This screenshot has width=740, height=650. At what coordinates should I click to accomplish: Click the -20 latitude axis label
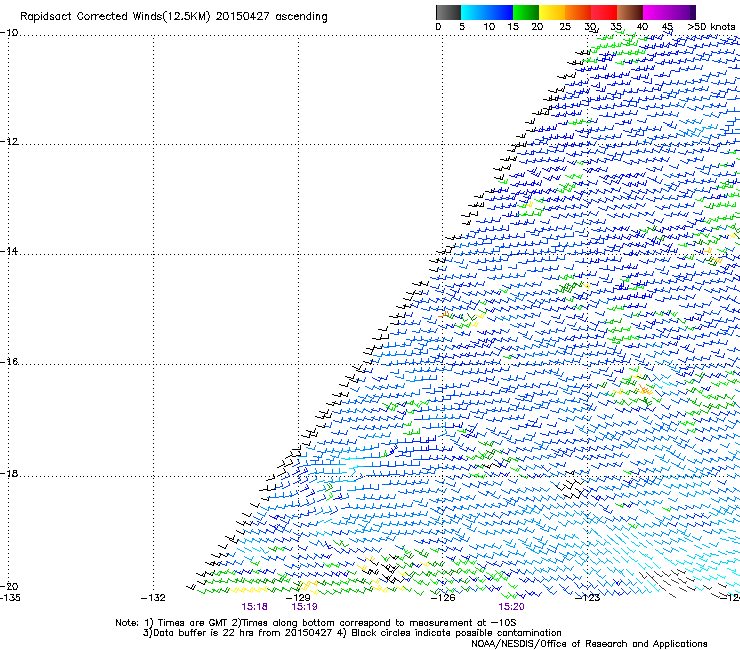[x=9, y=586]
